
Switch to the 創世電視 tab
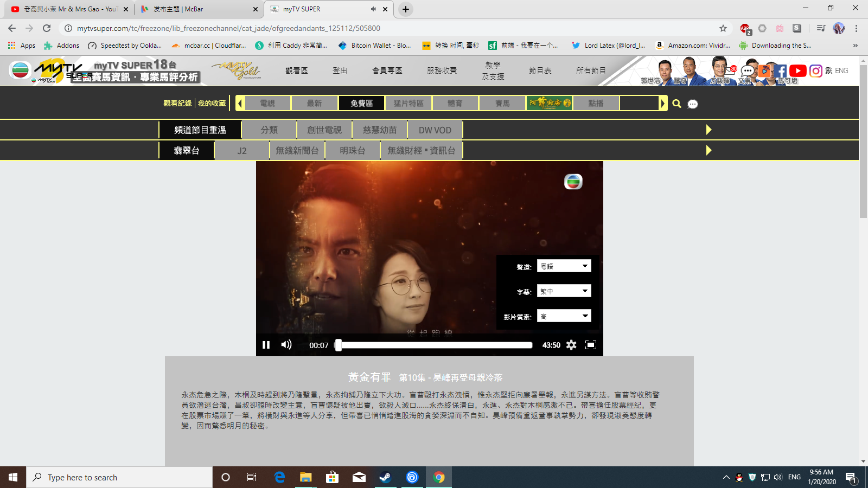click(x=324, y=130)
